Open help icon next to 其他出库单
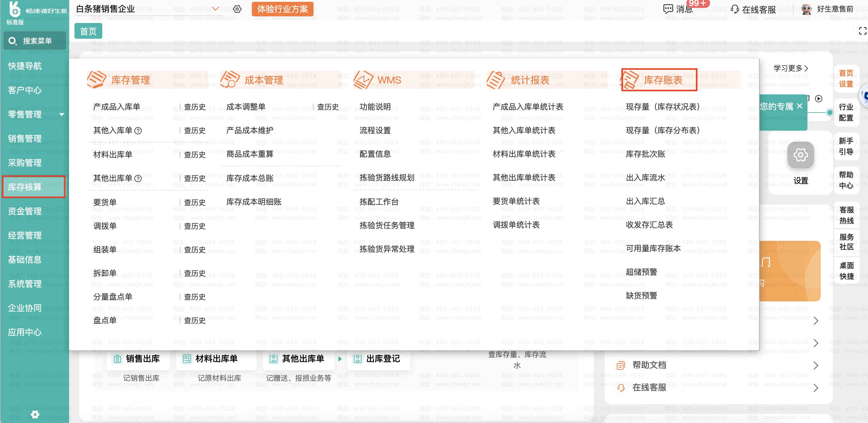This screenshot has width=868, height=423. pyautogui.click(x=138, y=179)
